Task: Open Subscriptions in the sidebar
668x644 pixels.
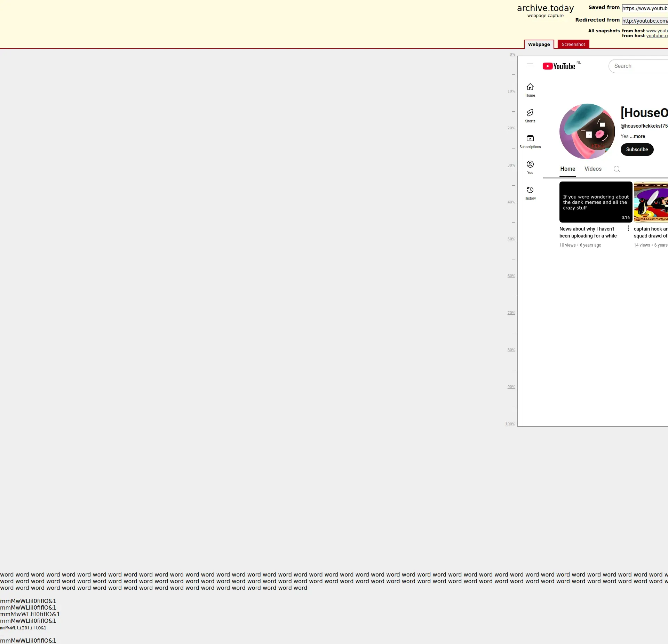Action: pos(530,141)
